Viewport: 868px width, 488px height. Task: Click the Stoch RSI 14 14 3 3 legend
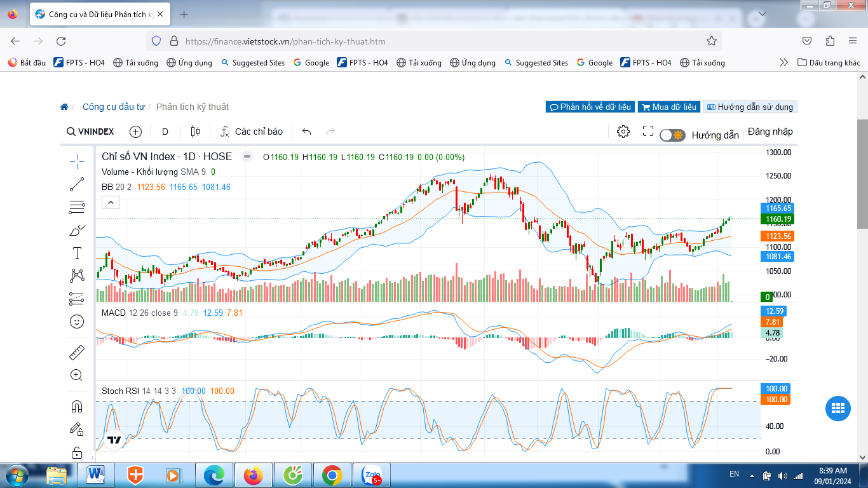pyautogui.click(x=139, y=391)
